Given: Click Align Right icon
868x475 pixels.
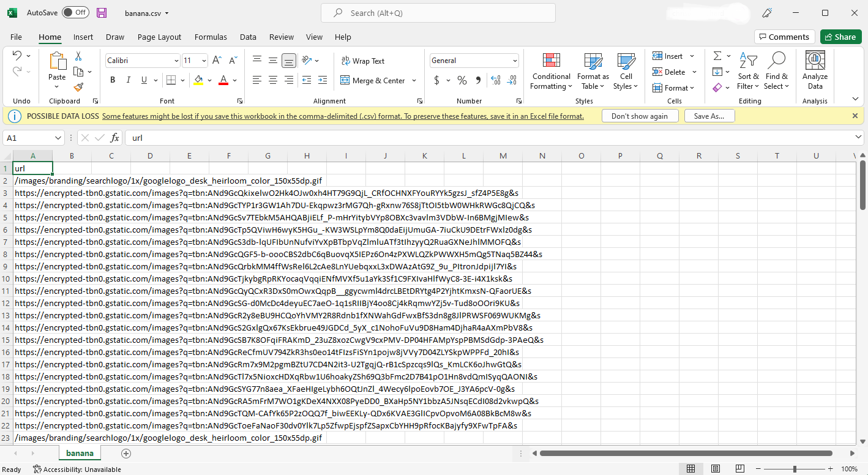Looking at the screenshot, I should tap(289, 80).
